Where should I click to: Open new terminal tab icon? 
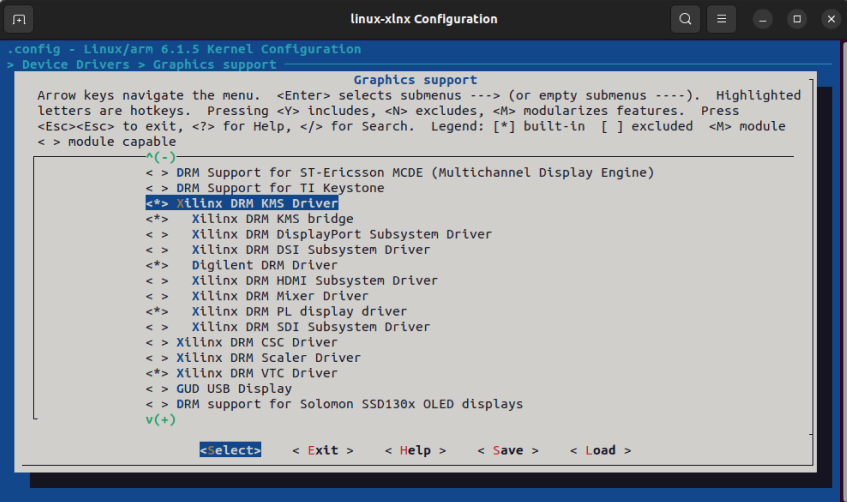pos(19,19)
